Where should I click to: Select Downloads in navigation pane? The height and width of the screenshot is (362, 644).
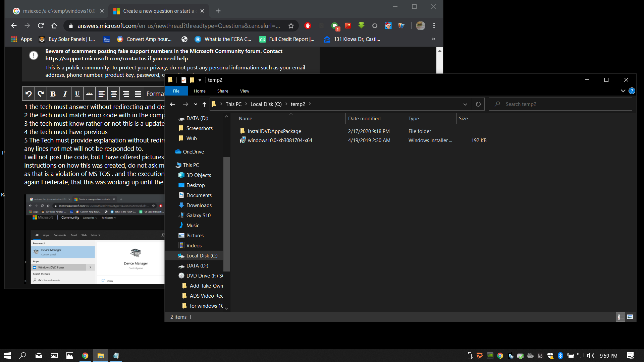pyautogui.click(x=199, y=205)
